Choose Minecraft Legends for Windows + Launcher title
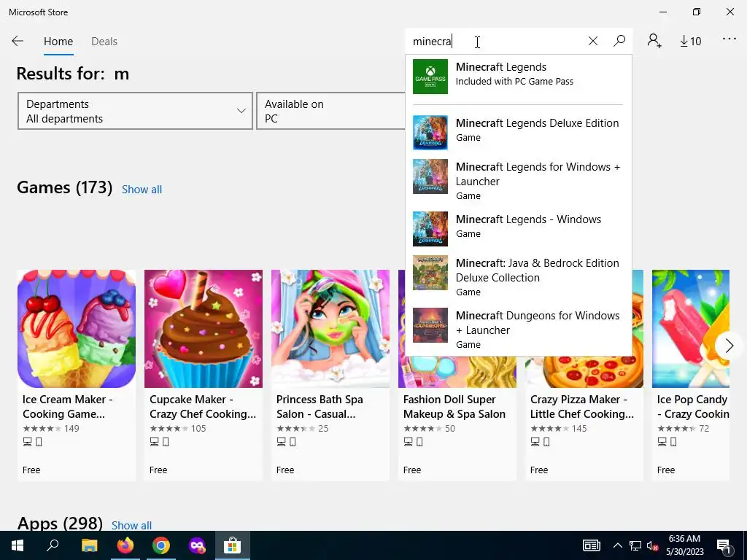Screen dimensions: 747x560 coord(538,174)
